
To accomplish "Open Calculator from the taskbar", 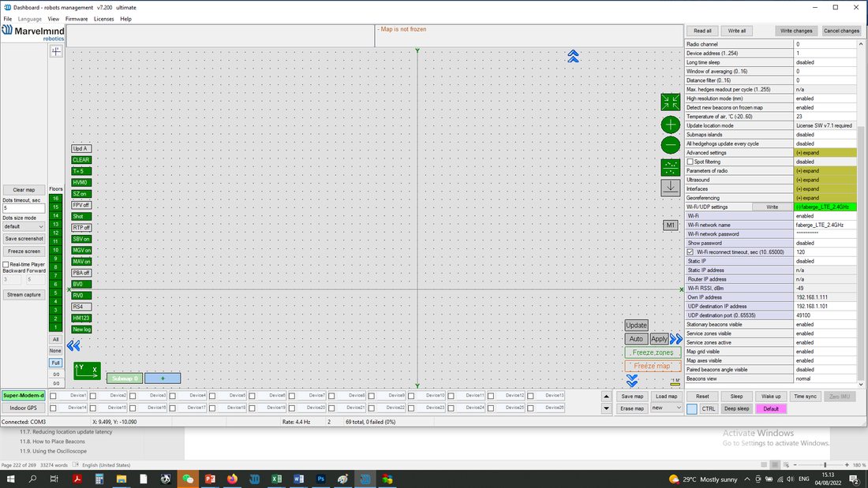I will coord(99,479).
